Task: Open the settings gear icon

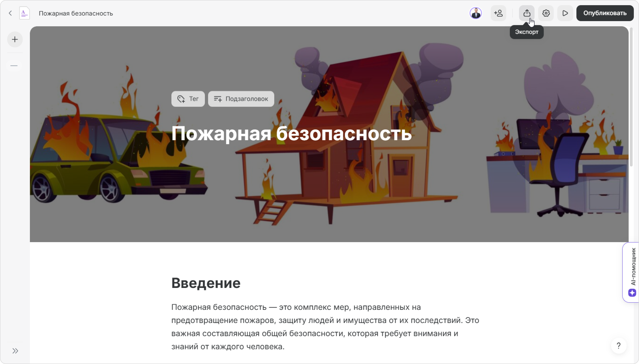Action: click(x=546, y=13)
